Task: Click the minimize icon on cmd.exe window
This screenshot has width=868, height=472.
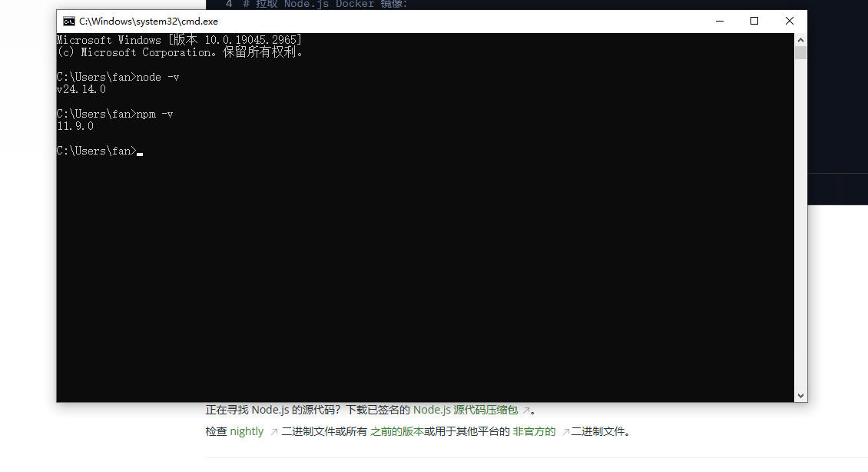Action: coord(719,21)
